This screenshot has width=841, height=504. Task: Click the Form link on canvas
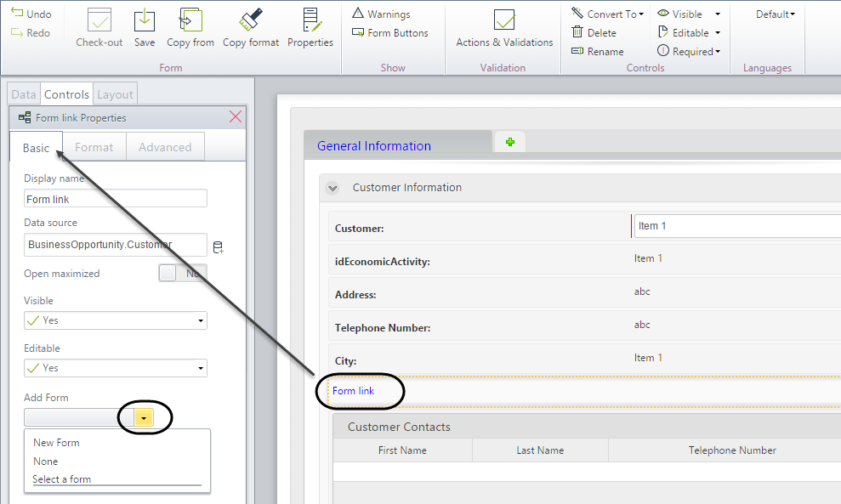[354, 391]
